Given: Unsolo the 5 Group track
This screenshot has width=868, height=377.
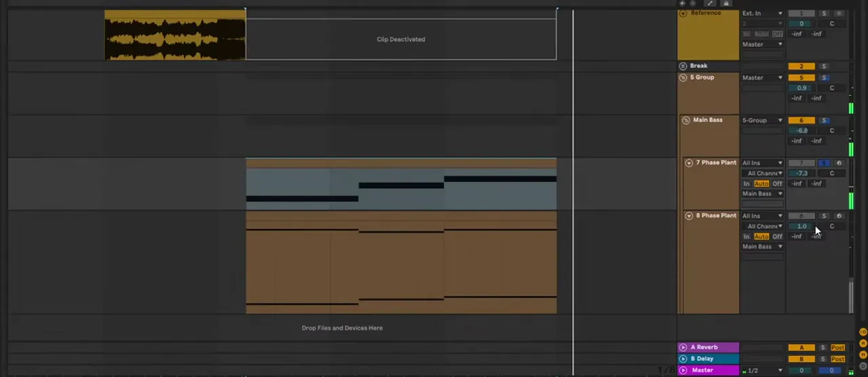Looking at the screenshot, I should (824, 78).
